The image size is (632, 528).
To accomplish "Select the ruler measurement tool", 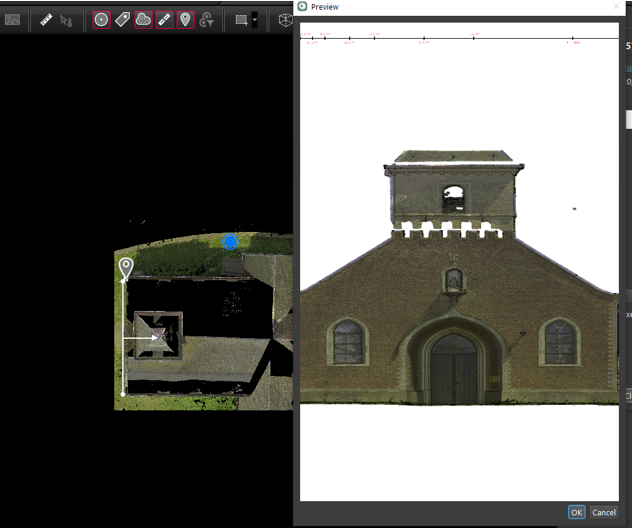I will [46, 19].
